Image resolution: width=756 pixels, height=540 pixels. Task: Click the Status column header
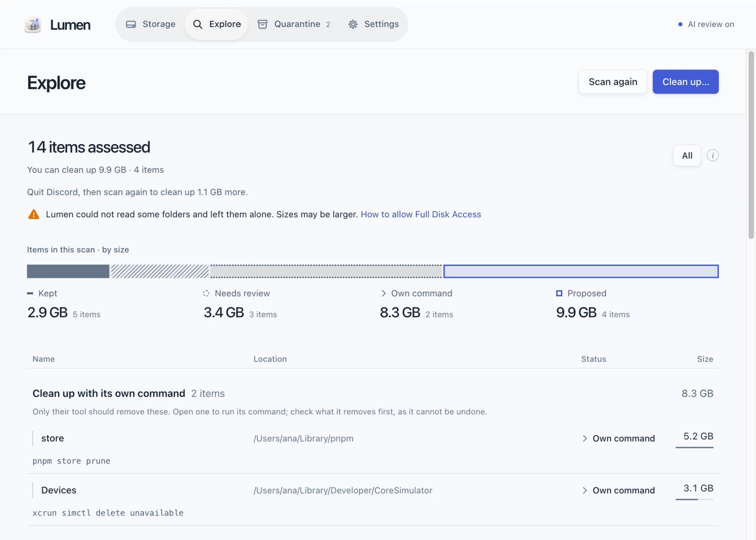point(593,359)
